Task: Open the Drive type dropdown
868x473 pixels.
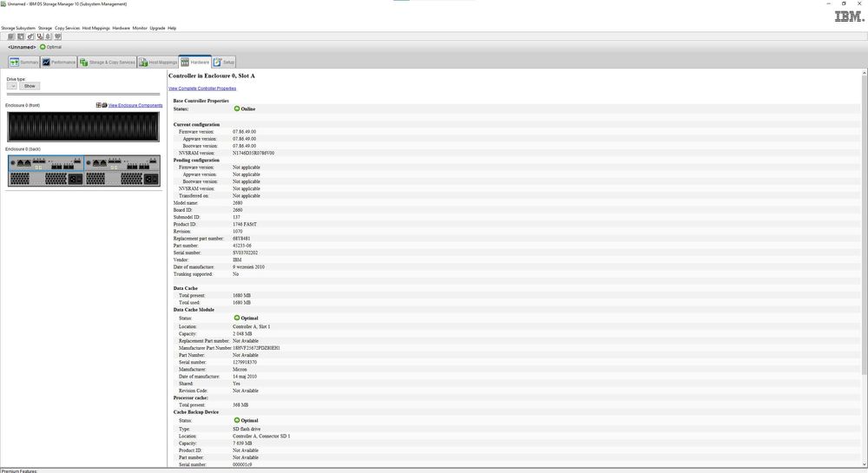Action: 12,86
